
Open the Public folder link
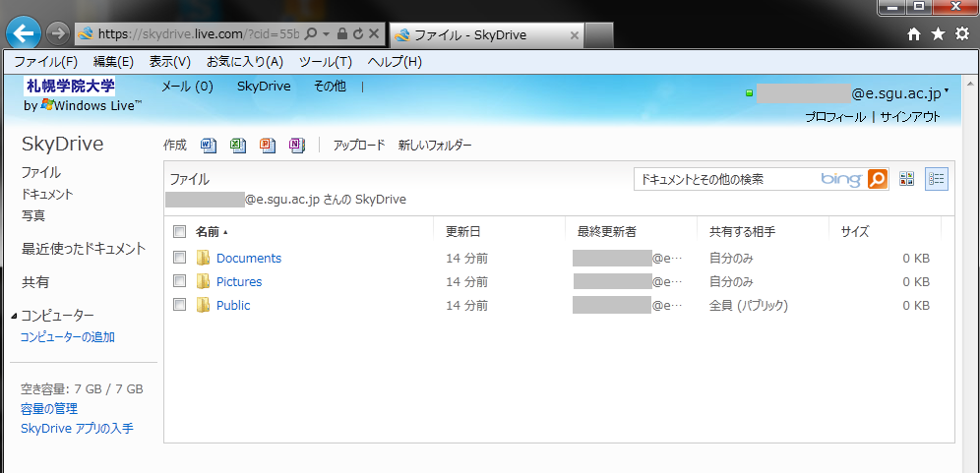tap(233, 305)
